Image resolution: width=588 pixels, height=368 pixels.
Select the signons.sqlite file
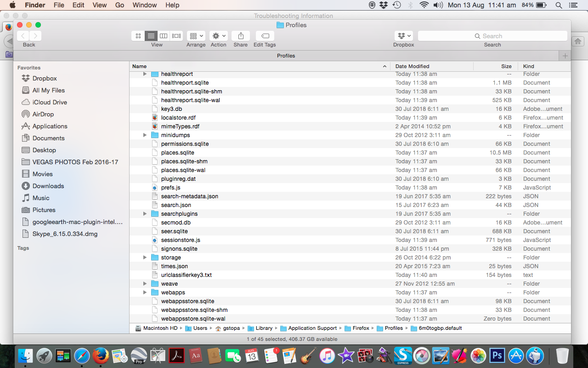pyautogui.click(x=350, y=249)
